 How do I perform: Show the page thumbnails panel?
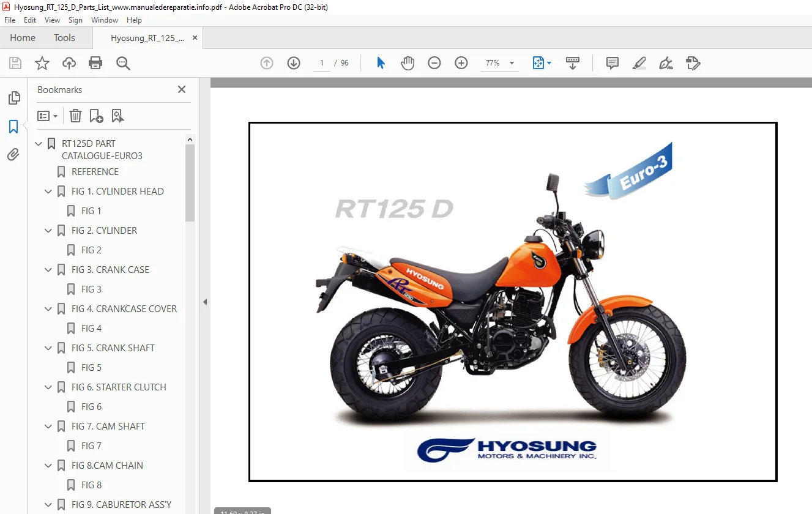coord(13,98)
